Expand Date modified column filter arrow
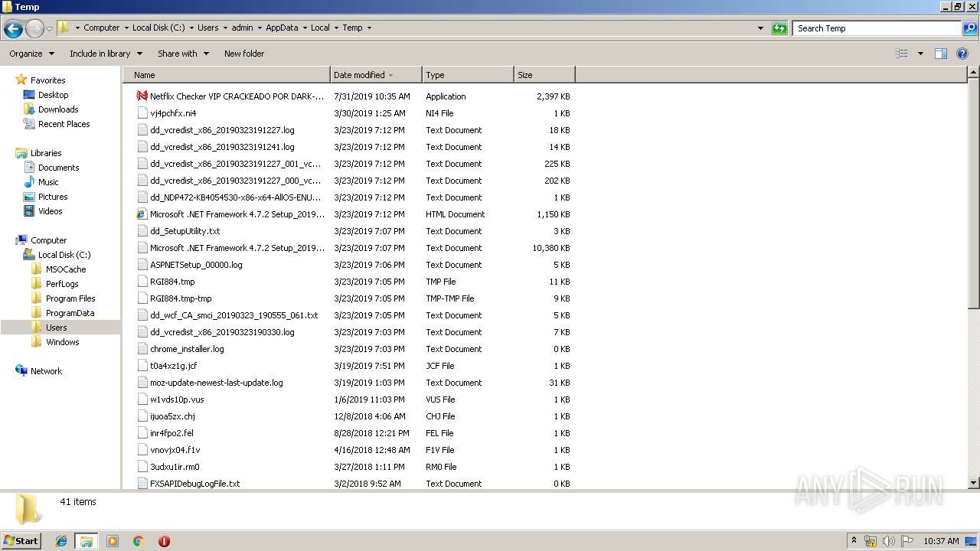 [390, 75]
